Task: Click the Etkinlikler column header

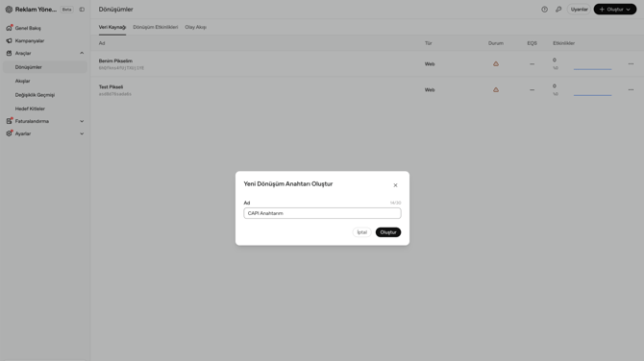Action: 563,43
